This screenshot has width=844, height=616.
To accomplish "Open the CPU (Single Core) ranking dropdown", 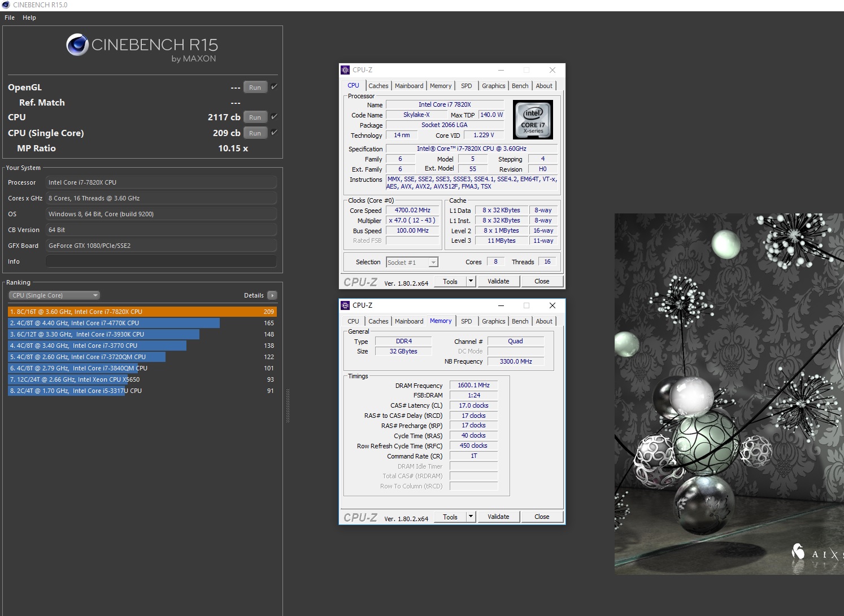I will coord(54,295).
